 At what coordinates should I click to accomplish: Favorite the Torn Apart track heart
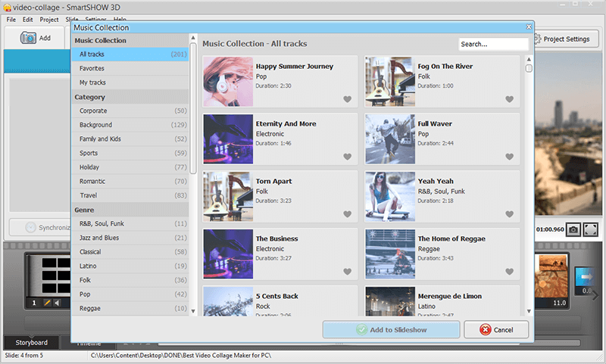pos(348,214)
